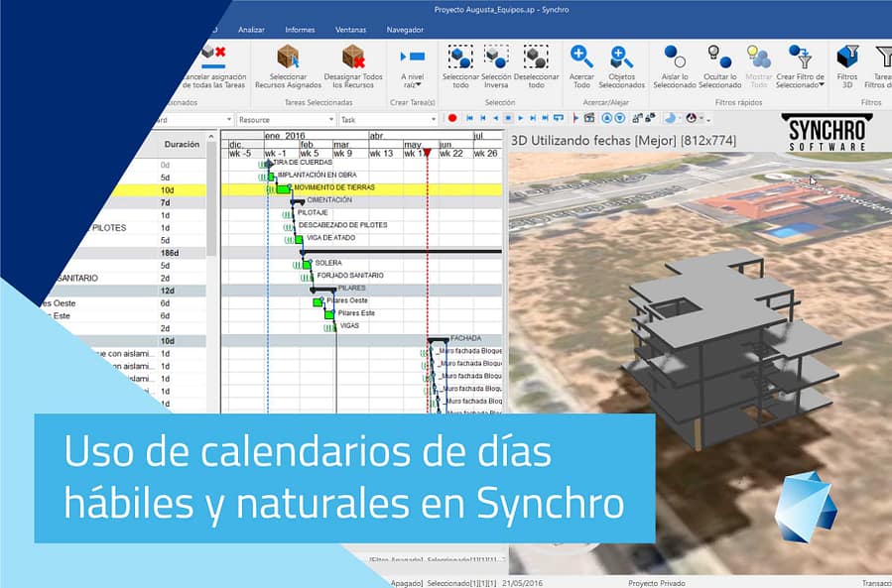
Task: Click Seleccionar Recursos Asignados icon
Action: 288,57
